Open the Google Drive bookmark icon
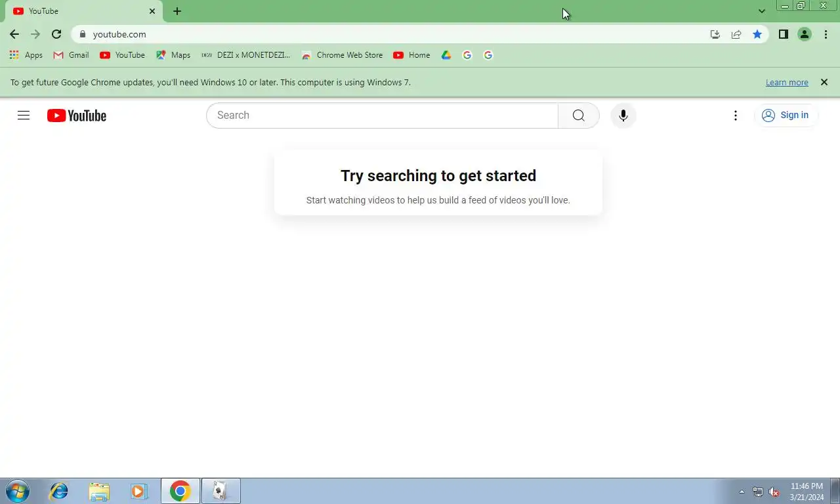This screenshot has height=504, width=840. point(446,55)
